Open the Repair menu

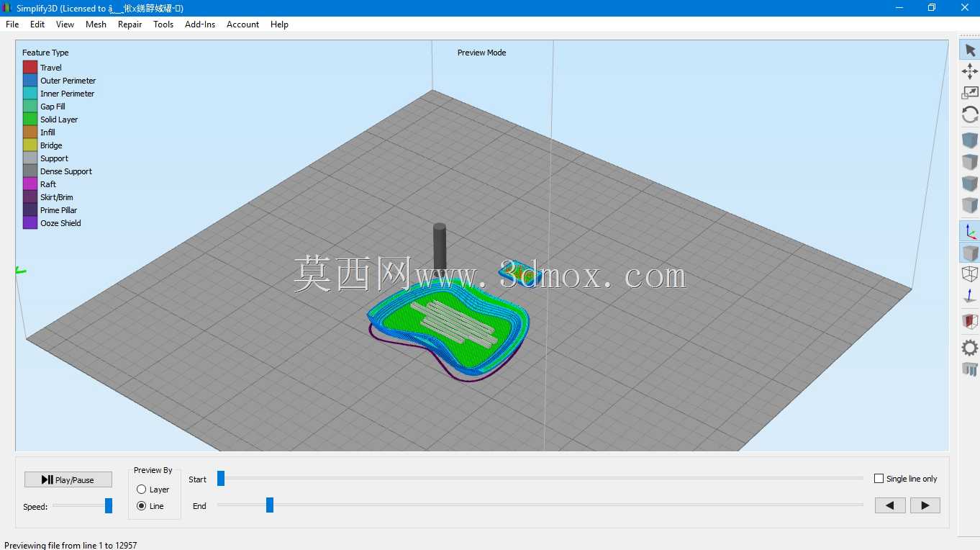(x=130, y=24)
